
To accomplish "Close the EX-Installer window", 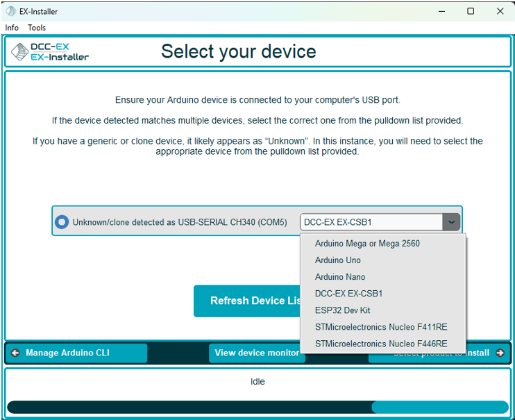I will [x=500, y=12].
